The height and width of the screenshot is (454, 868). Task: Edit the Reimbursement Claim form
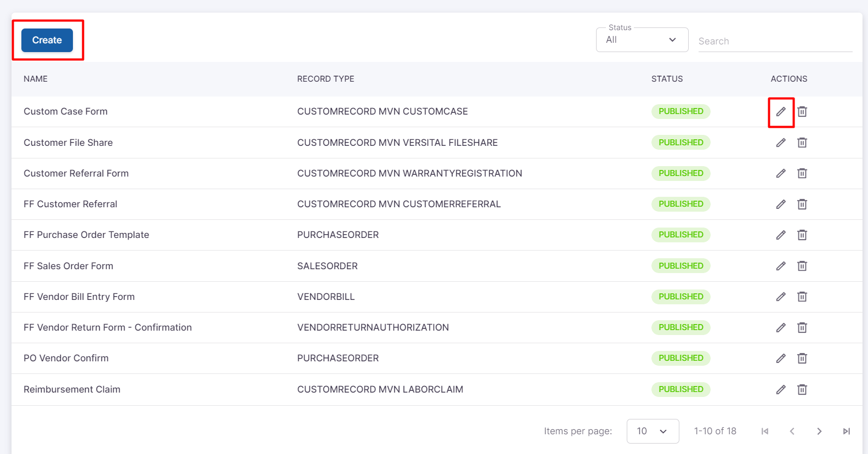(x=781, y=390)
